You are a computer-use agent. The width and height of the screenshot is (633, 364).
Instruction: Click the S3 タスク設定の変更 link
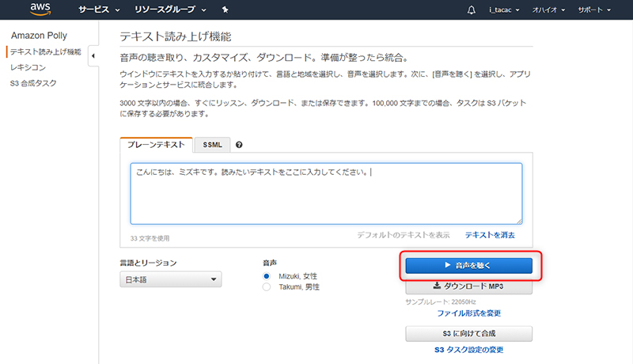(468, 350)
